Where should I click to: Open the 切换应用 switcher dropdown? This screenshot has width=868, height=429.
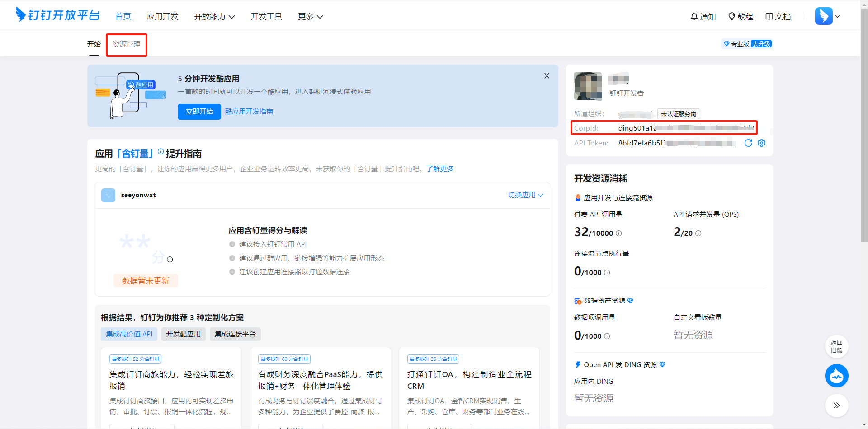click(525, 195)
